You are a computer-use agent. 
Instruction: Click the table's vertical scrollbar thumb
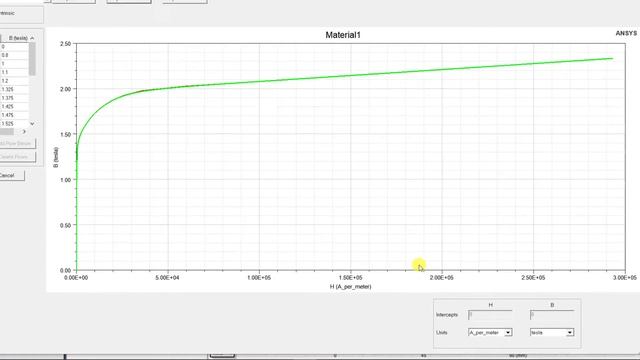(x=32, y=59)
